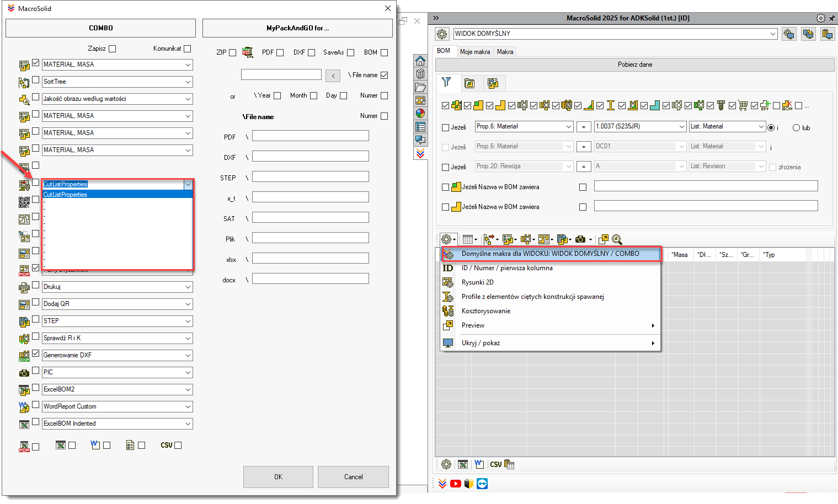Select the 'lub' radio button

pos(796,127)
